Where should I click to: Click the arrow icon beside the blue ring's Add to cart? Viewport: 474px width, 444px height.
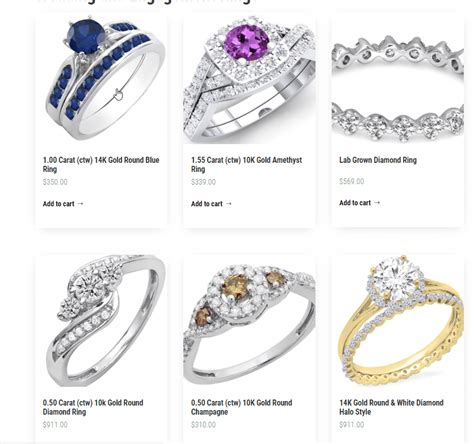(80, 204)
